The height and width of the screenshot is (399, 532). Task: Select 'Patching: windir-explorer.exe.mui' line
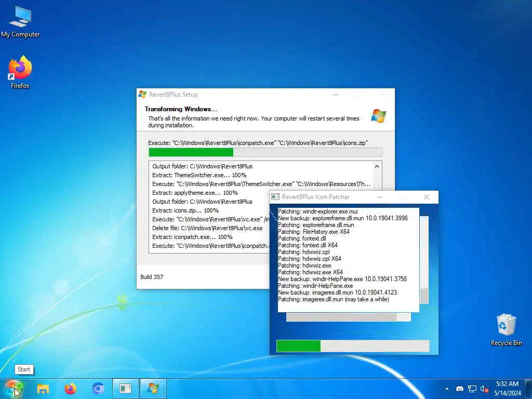click(x=317, y=211)
